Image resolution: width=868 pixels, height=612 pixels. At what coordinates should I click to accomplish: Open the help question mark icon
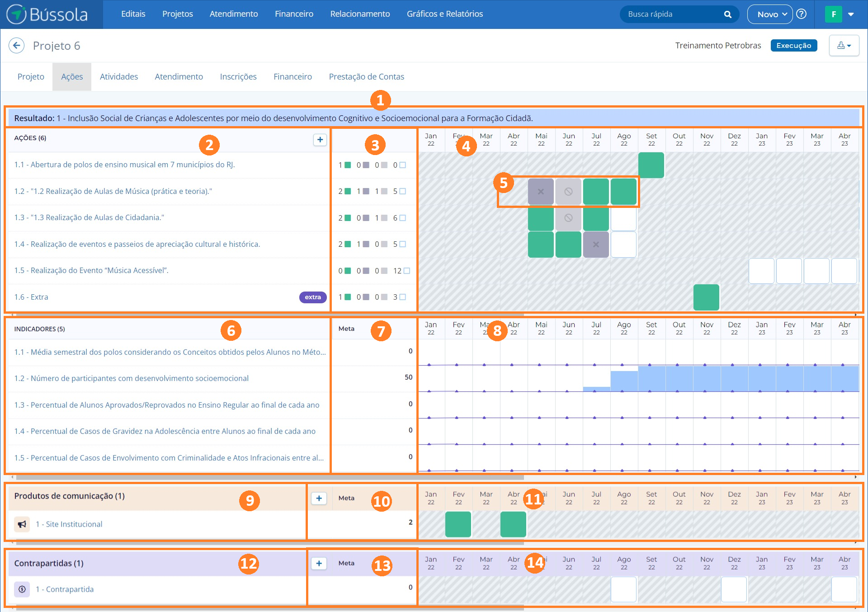point(801,14)
